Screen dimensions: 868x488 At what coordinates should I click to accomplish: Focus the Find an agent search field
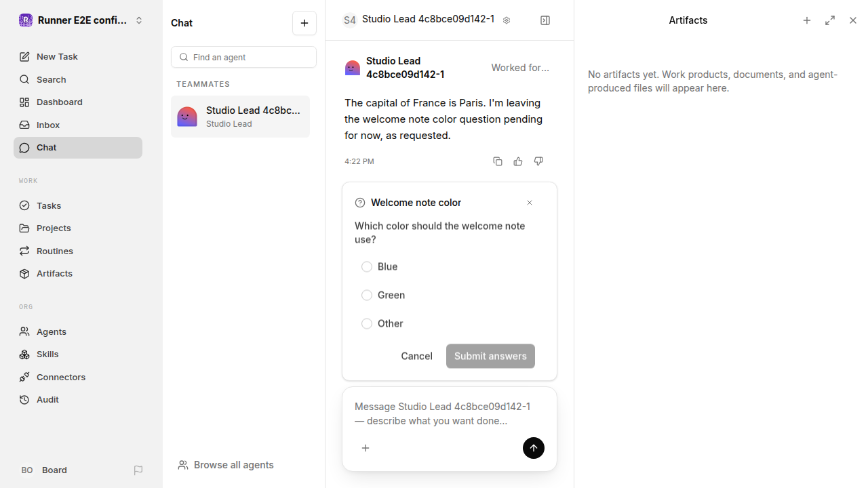pyautogui.click(x=243, y=57)
